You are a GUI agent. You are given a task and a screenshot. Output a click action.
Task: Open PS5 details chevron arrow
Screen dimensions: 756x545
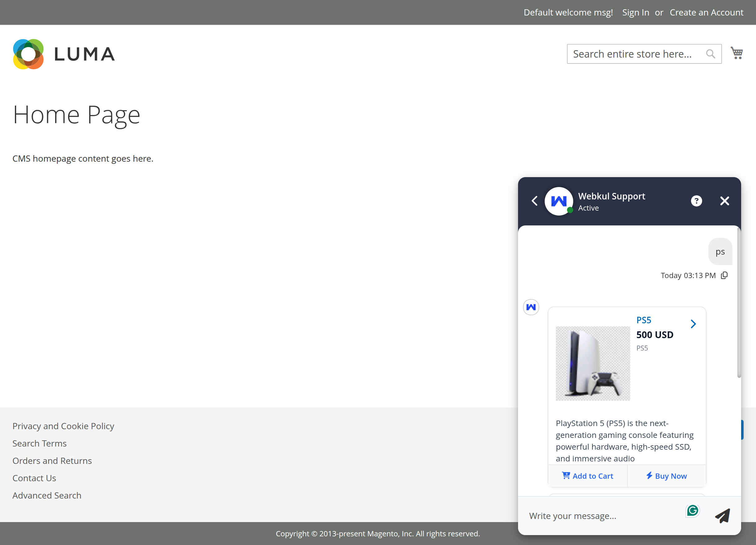[x=693, y=324]
